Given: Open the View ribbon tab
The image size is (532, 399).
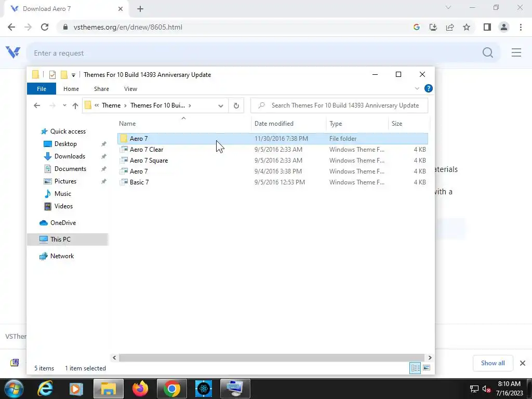Looking at the screenshot, I should pos(130,89).
